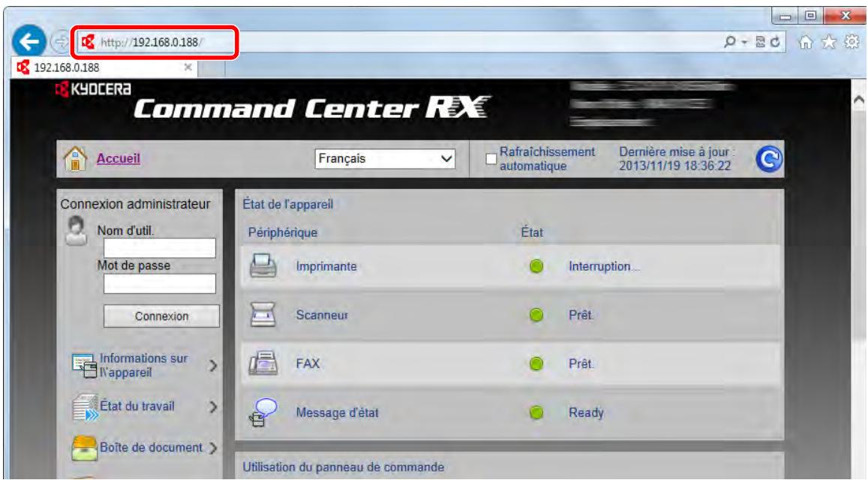Click the FAX green status indicator
The width and height of the screenshot is (868, 480).
536,364
